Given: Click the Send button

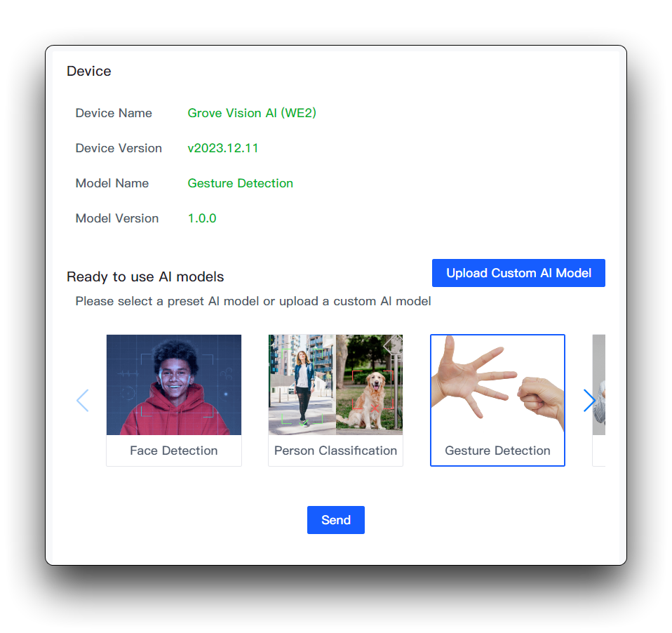Looking at the screenshot, I should pyautogui.click(x=335, y=520).
